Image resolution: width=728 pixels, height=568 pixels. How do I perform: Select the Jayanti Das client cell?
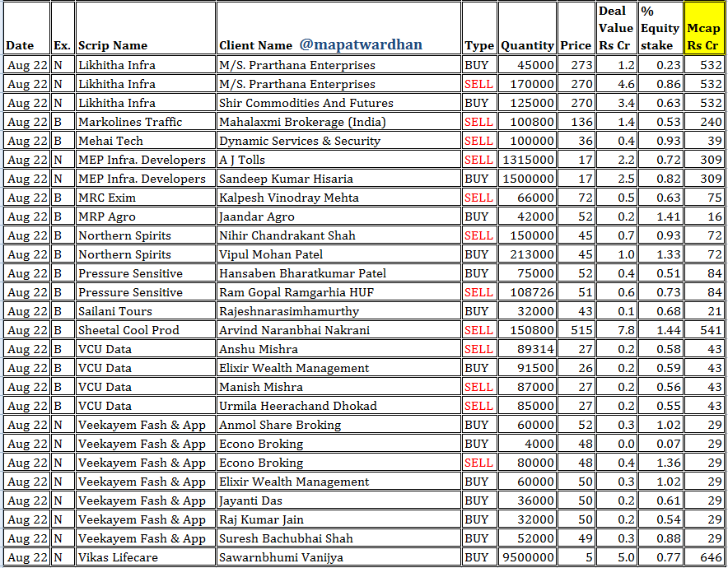pyautogui.click(x=338, y=500)
